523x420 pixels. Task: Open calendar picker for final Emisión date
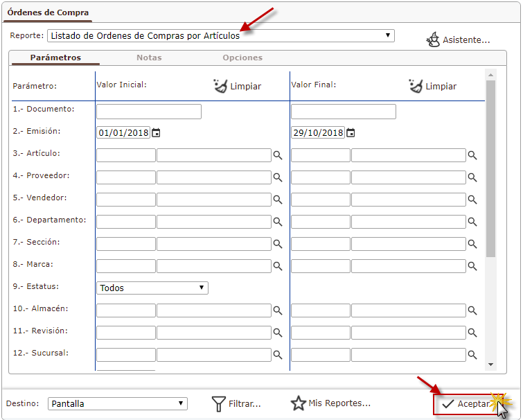coord(351,133)
